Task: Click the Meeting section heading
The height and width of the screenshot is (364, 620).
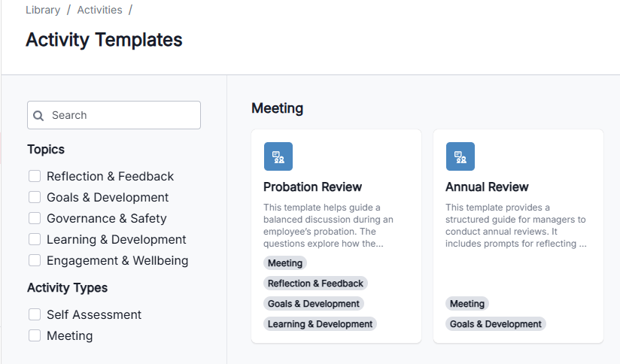Action: [x=277, y=108]
